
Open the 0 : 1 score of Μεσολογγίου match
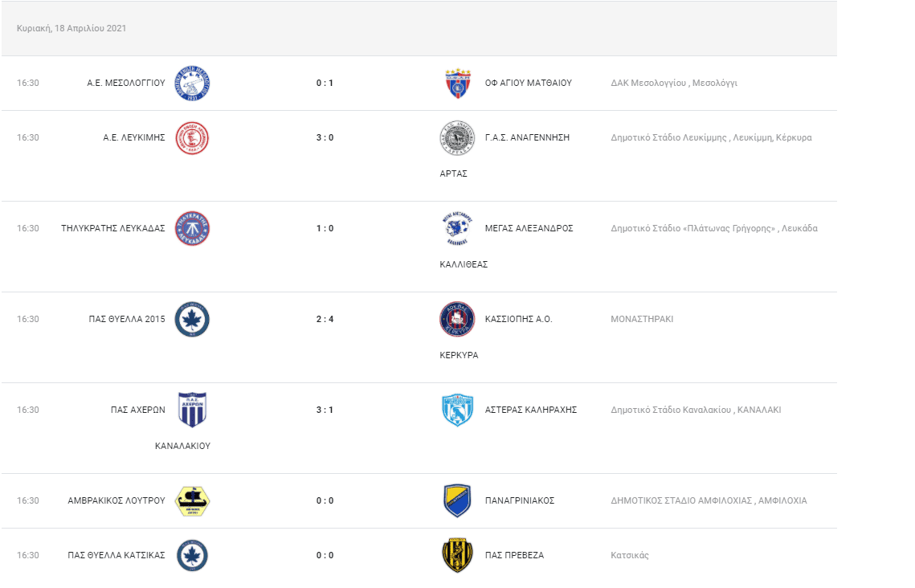(x=325, y=83)
